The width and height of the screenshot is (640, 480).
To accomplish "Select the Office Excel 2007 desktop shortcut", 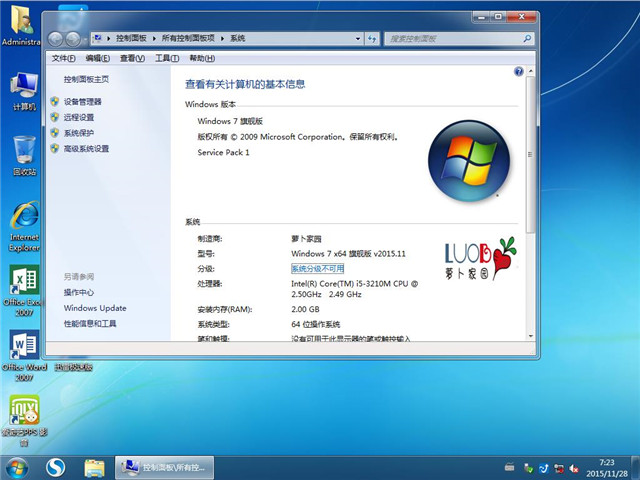I will pos(24,291).
